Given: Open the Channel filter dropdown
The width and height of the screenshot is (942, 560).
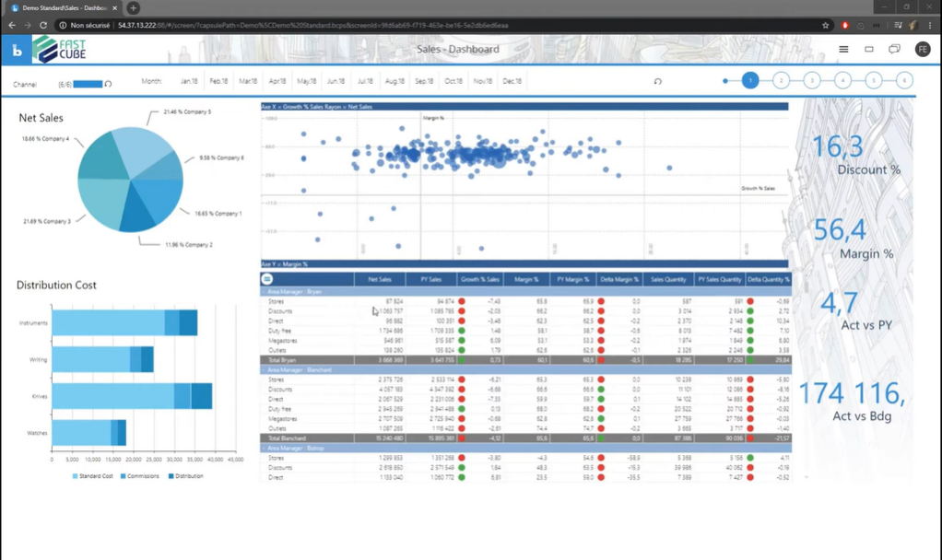Looking at the screenshot, I should coord(88,81).
